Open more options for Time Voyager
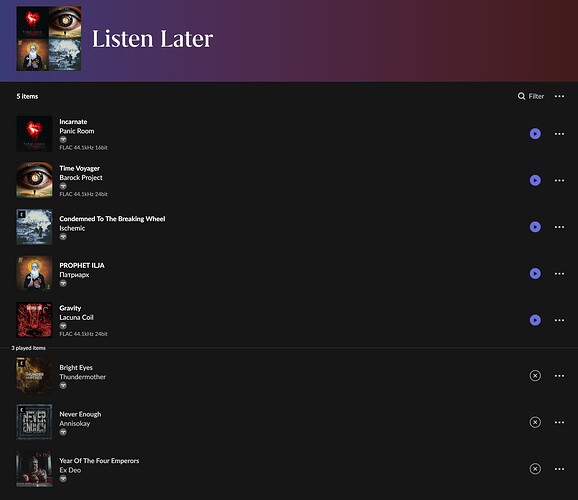This screenshot has height=500, width=578. [559, 180]
